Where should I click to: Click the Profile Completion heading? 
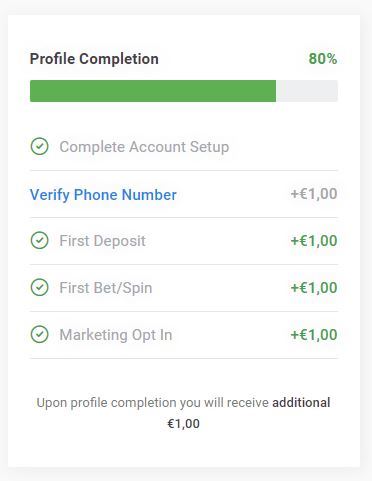coord(94,59)
